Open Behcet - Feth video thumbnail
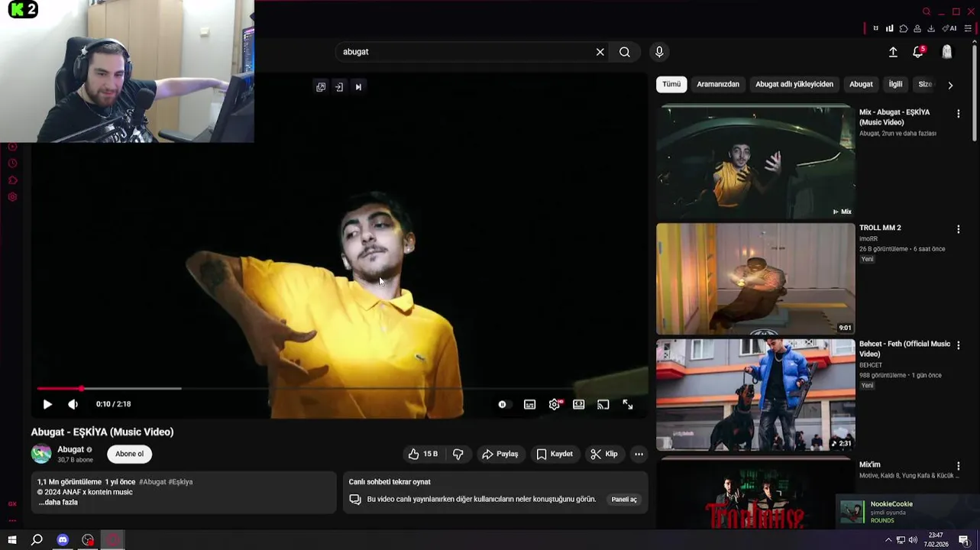980x550 pixels. click(x=755, y=395)
